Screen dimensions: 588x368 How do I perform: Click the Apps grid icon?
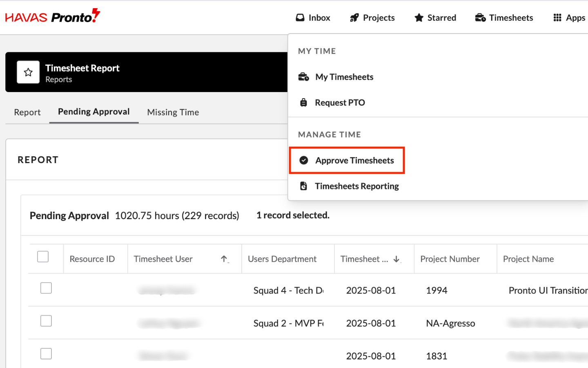[x=557, y=18]
